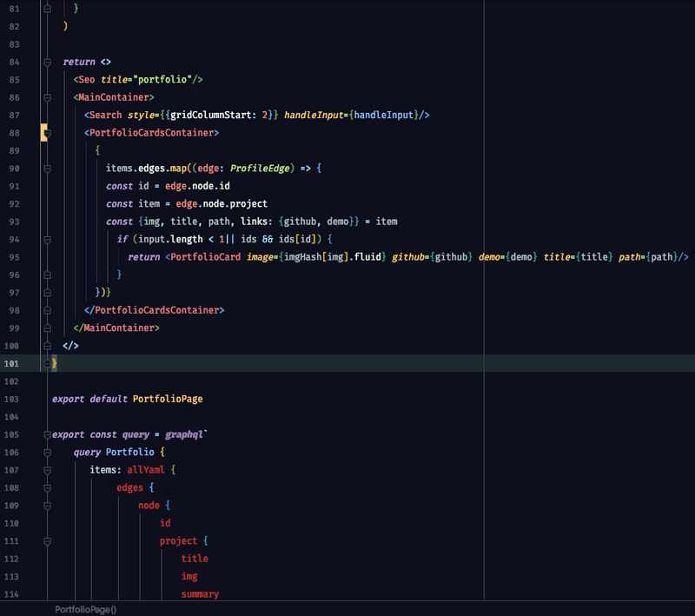
Task: Click the "portfolio" title string
Action: click(162, 80)
